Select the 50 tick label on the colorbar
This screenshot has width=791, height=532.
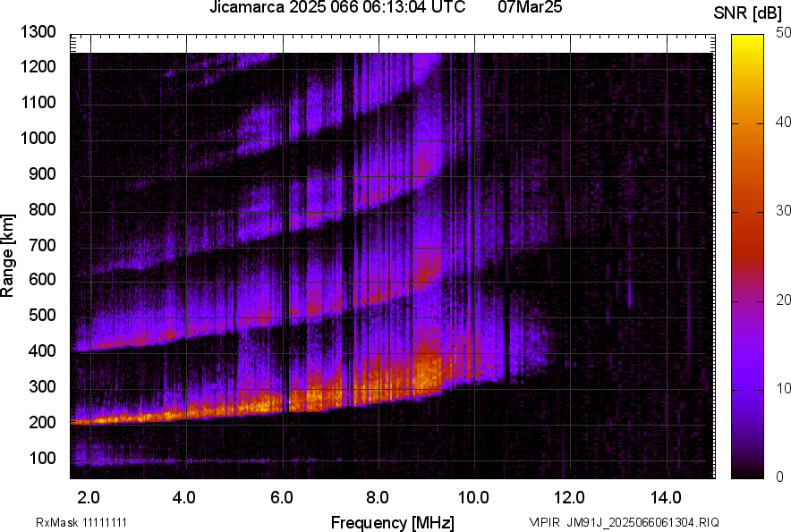point(782,33)
